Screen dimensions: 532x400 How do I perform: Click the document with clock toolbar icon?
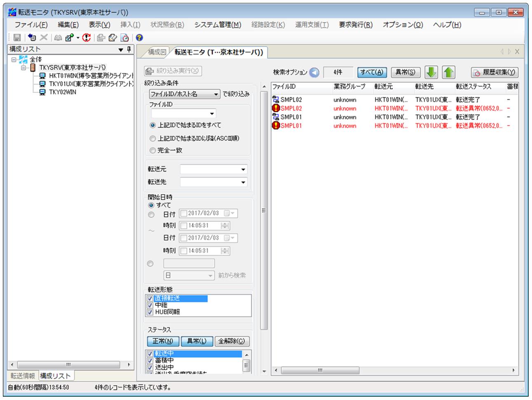pos(124,38)
